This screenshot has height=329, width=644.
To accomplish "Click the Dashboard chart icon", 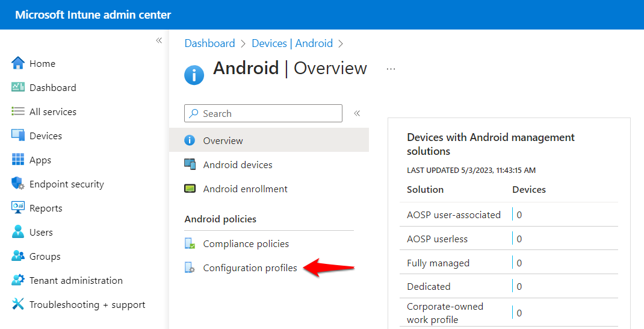I will (18, 87).
